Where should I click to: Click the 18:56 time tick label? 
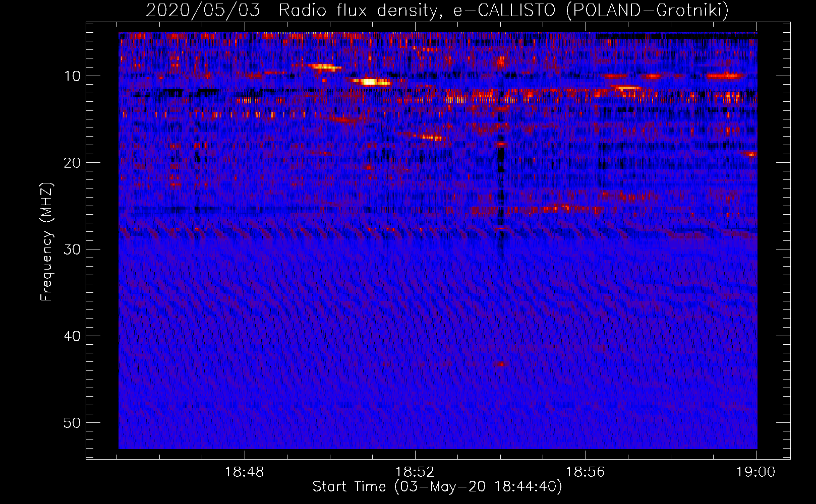585,472
